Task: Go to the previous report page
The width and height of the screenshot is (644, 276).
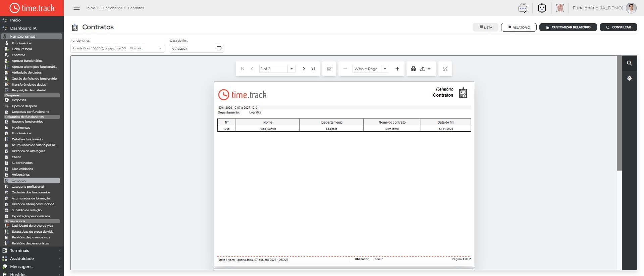Action: tap(252, 69)
